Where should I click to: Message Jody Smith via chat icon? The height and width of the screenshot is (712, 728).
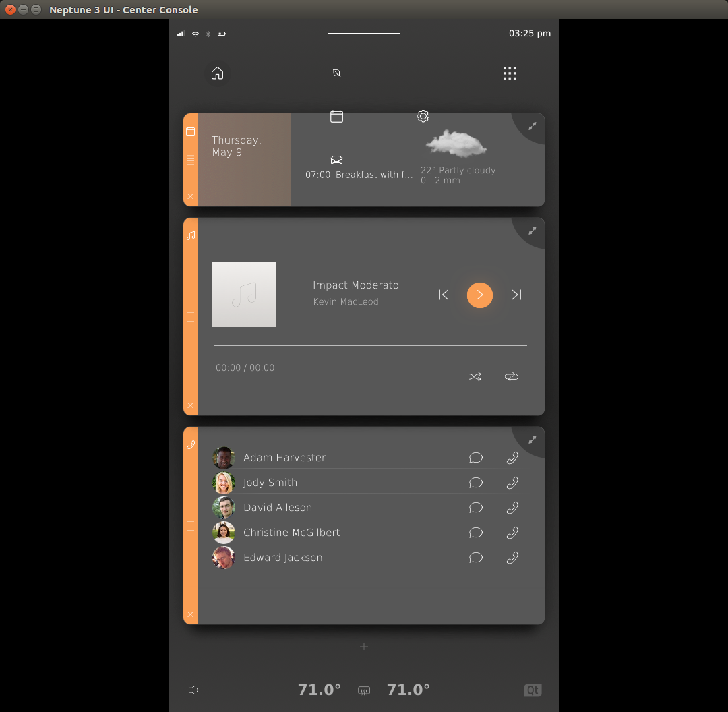coord(476,483)
